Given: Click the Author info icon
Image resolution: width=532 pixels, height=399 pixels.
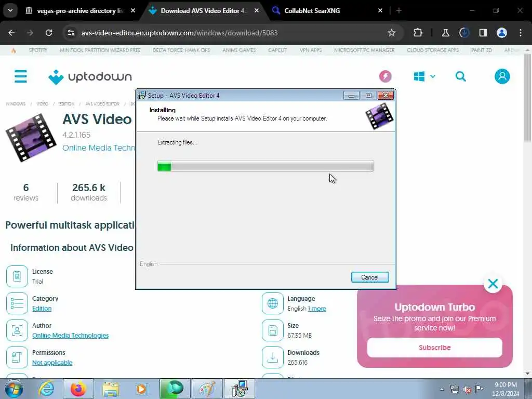Looking at the screenshot, I should (17, 330).
